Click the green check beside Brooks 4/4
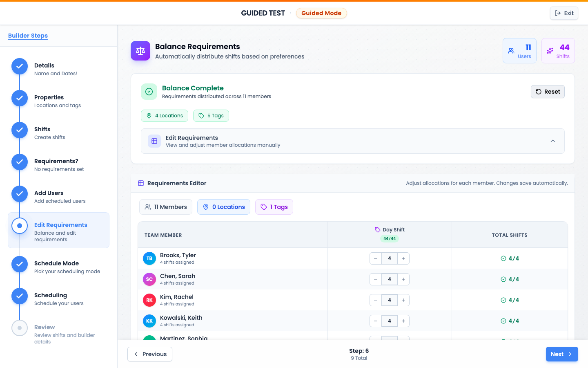588x368 pixels. (x=503, y=258)
